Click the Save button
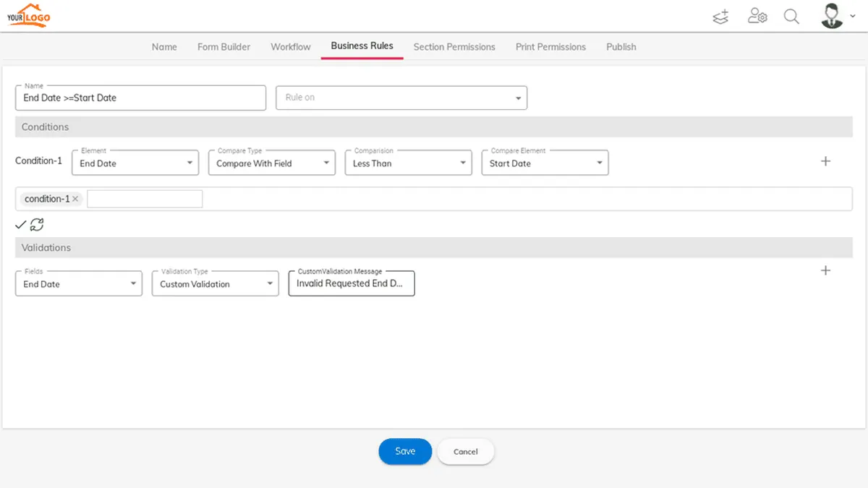 pos(405,451)
